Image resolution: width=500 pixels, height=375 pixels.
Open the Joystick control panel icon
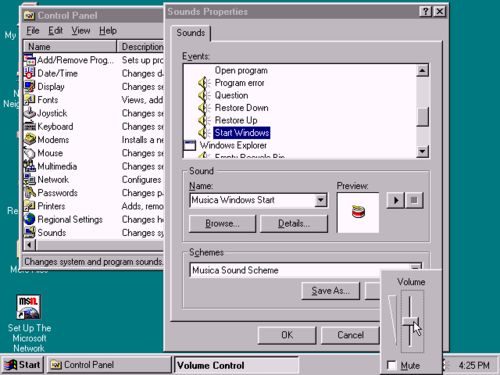[30, 113]
